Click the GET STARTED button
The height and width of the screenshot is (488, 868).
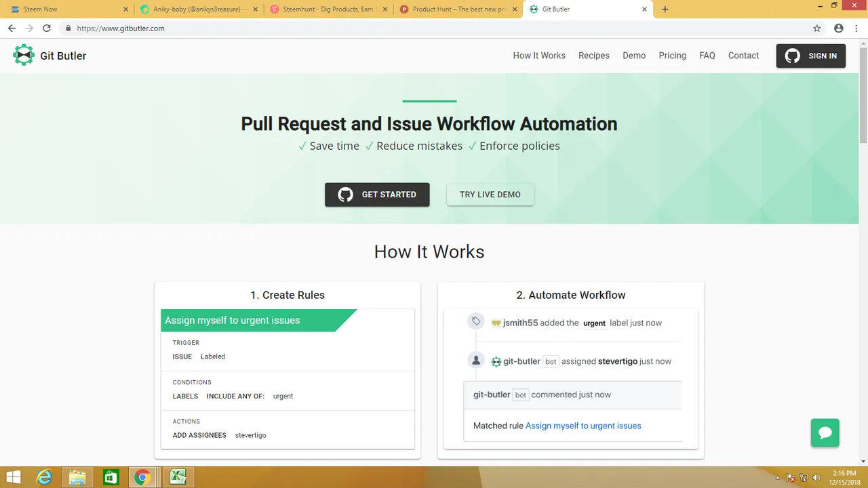point(377,195)
